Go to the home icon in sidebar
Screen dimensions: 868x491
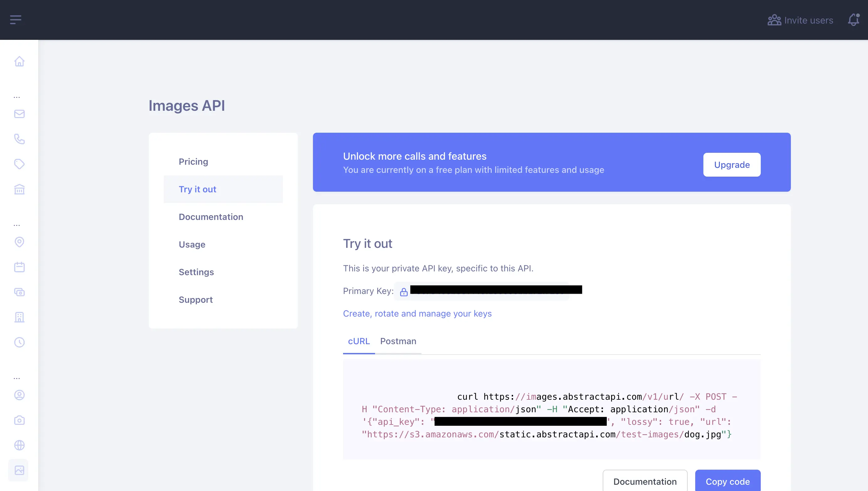point(19,61)
